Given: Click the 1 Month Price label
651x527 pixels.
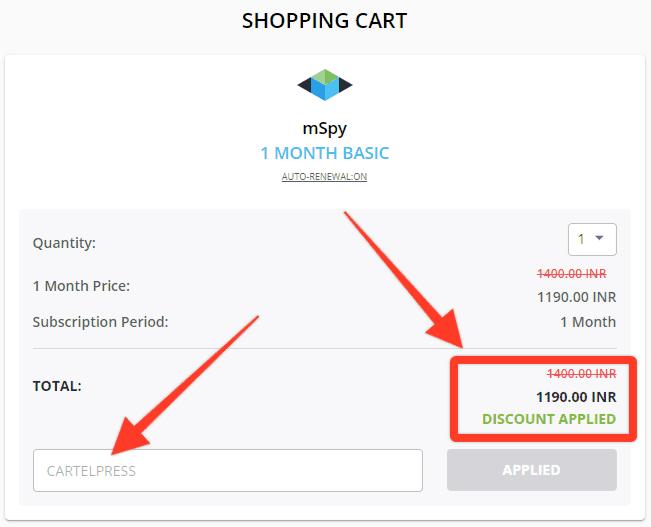Looking at the screenshot, I should pyautogui.click(x=81, y=286).
